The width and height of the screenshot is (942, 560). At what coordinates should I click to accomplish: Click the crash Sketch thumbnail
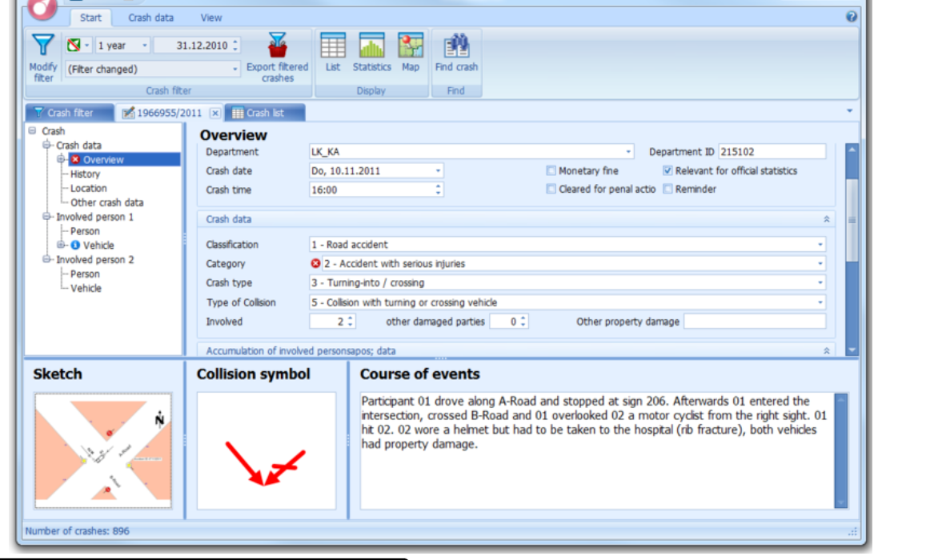pyautogui.click(x=103, y=450)
